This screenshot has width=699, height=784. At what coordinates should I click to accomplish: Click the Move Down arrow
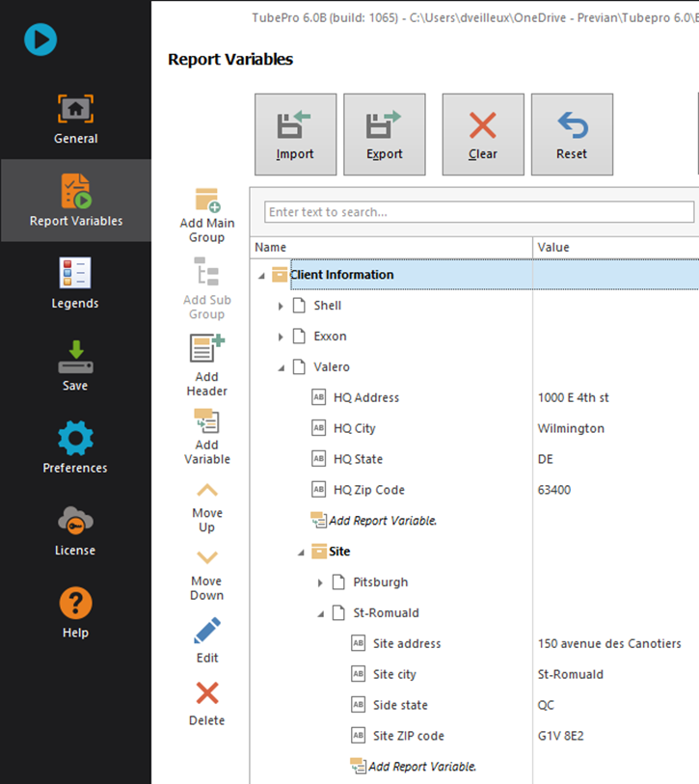coord(206,558)
